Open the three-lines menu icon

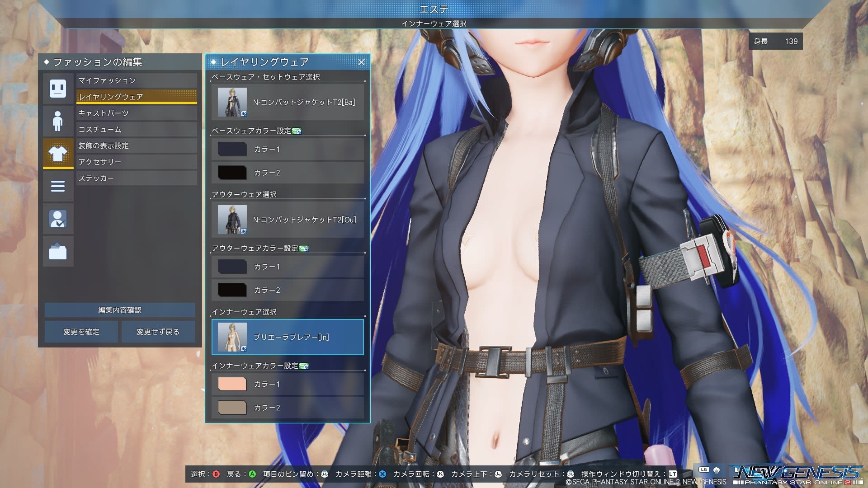click(x=58, y=186)
